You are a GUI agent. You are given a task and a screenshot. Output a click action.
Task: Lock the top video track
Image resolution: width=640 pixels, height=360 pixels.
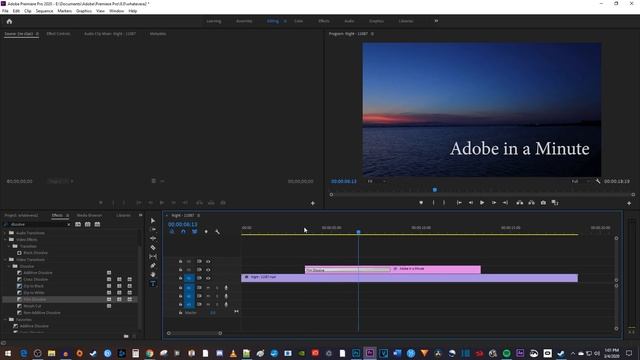click(180, 261)
